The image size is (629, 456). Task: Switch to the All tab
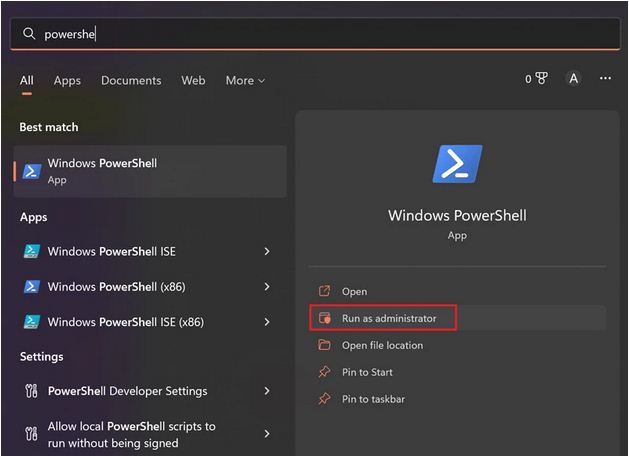(26, 81)
